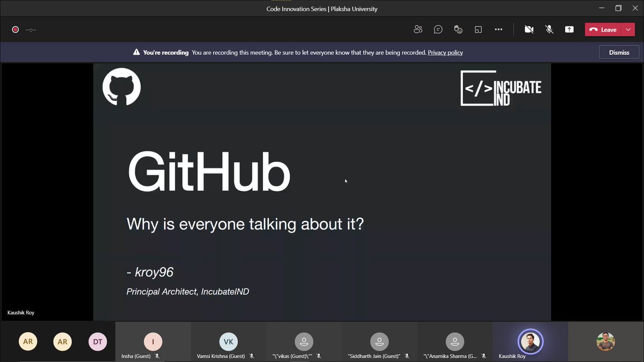Screen dimensions: 644x362
Task: Select Insha (Guest) participant tile
Action: [153, 342]
